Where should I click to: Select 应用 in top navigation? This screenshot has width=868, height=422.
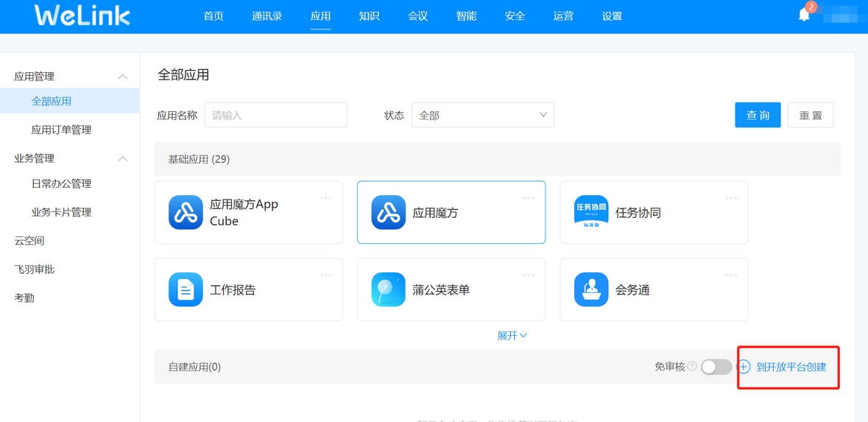click(320, 16)
